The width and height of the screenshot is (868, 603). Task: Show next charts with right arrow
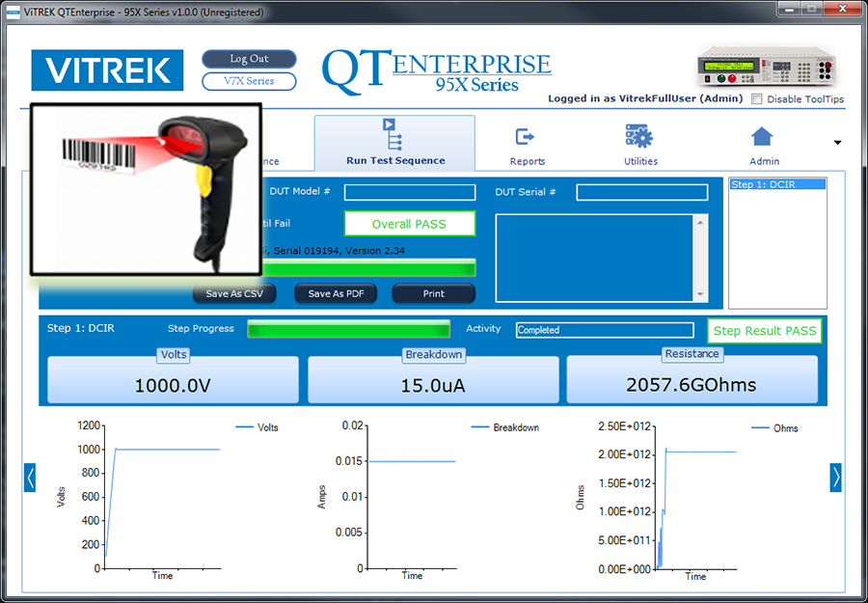(x=836, y=478)
